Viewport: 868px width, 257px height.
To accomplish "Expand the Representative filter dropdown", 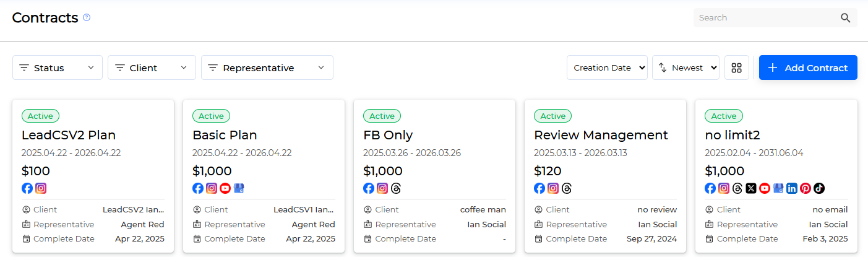I will pyautogui.click(x=267, y=68).
